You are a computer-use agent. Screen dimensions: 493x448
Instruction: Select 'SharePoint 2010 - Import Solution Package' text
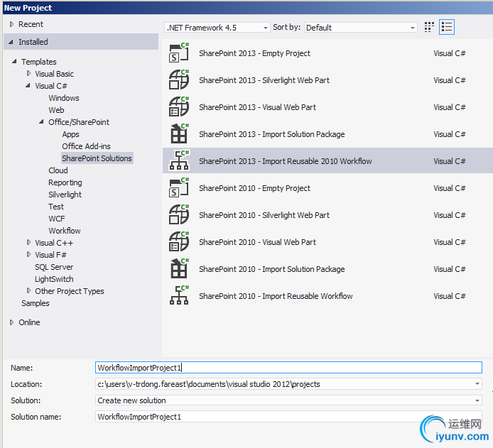point(271,269)
